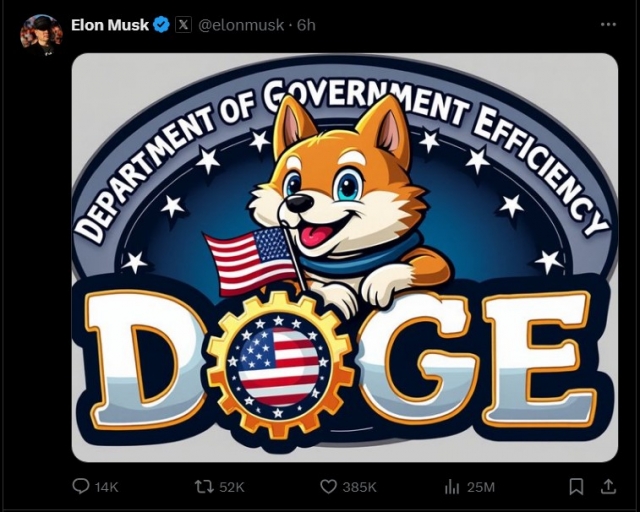Click the Elon Musk display name

click(x=110, y=25)
